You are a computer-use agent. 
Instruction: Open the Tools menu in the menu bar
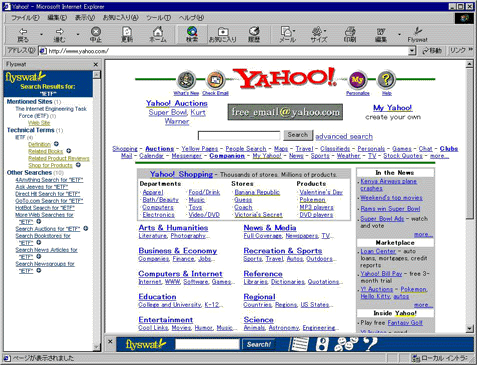click(159, 18)
